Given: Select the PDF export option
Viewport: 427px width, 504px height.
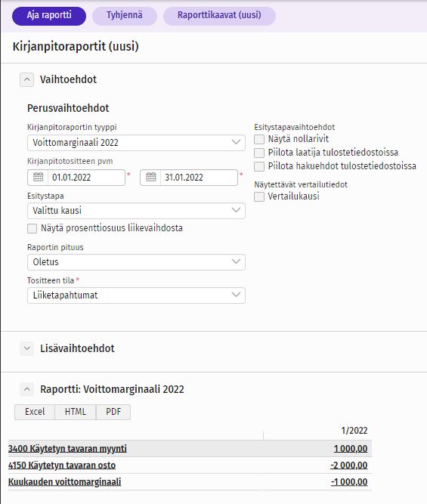Looking at the screenshot, I should [113, 412].
